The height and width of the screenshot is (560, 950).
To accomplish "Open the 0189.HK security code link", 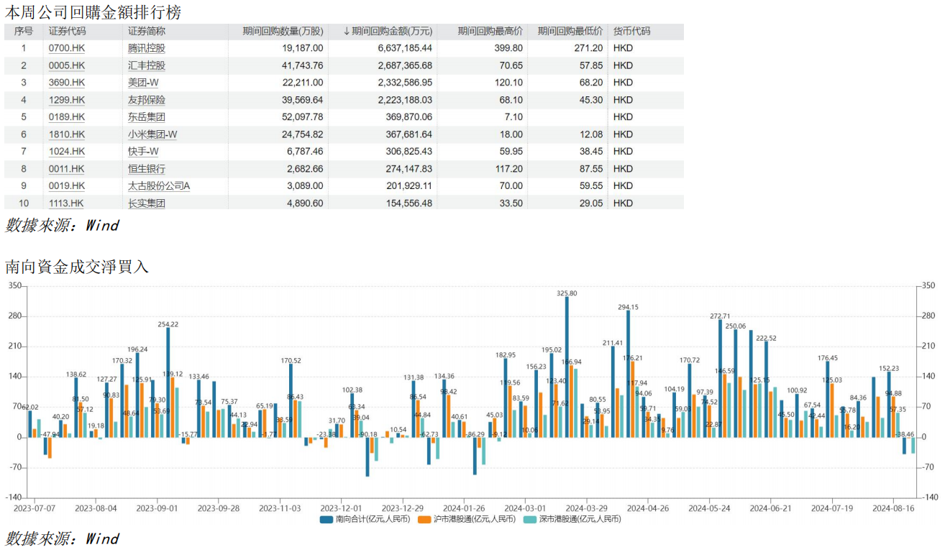I will click(67, 117).
